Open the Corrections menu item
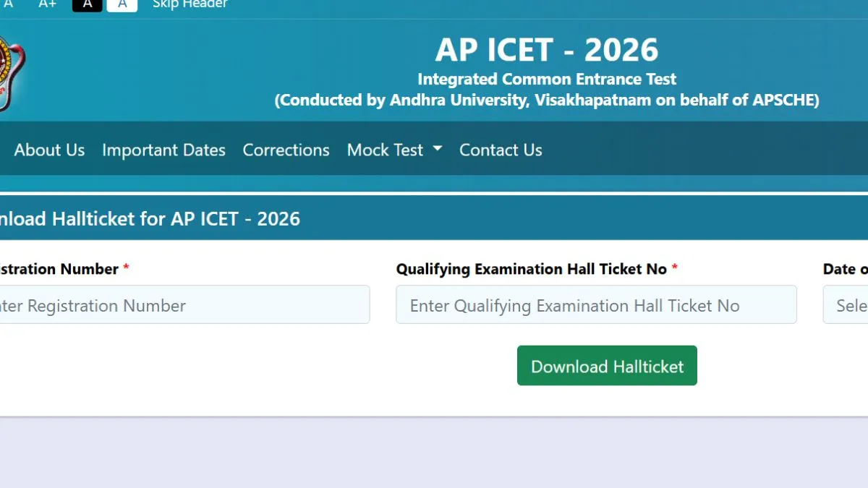 (x=286, y=150)
